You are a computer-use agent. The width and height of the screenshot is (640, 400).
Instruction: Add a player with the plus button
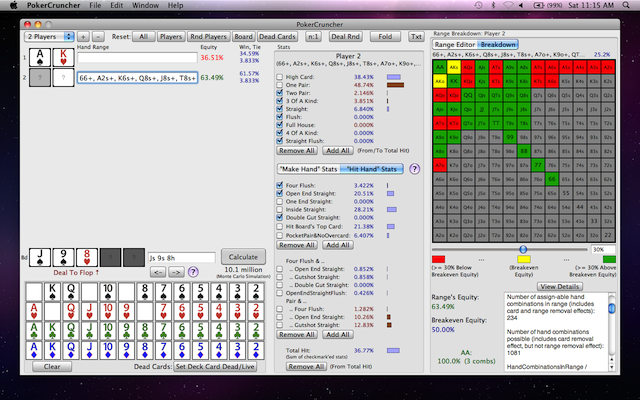(x=83, y=36)
